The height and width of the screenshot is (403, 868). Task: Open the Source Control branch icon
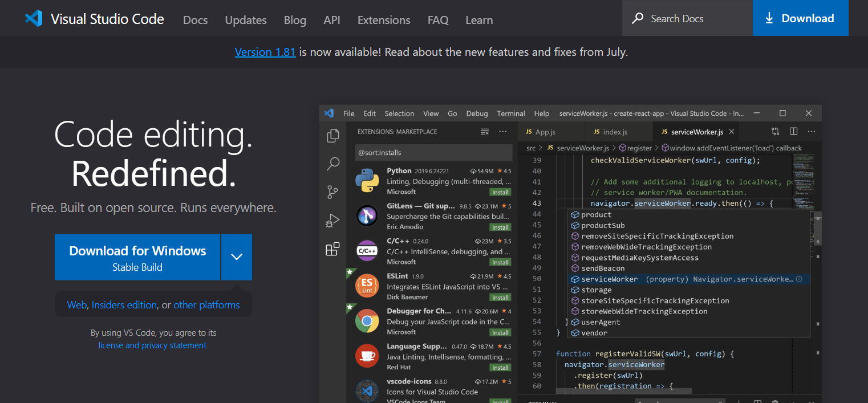coord(332,192)
